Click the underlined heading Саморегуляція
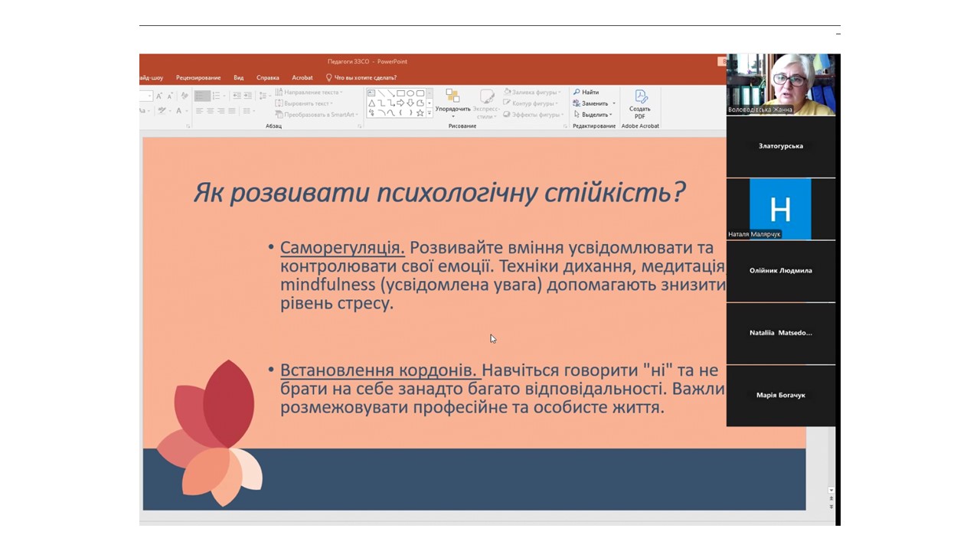 (x=342, y=248)
